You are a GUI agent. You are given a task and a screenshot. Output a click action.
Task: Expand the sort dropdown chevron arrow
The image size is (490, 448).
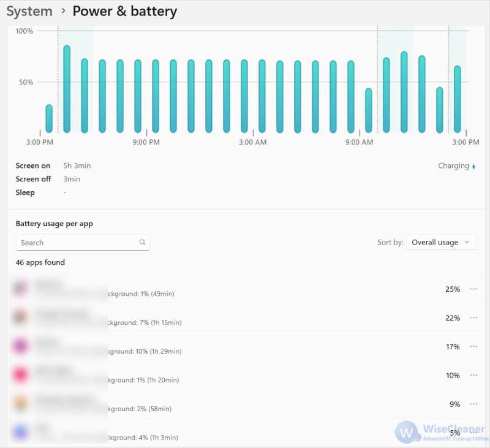click(x=467, y=242)
